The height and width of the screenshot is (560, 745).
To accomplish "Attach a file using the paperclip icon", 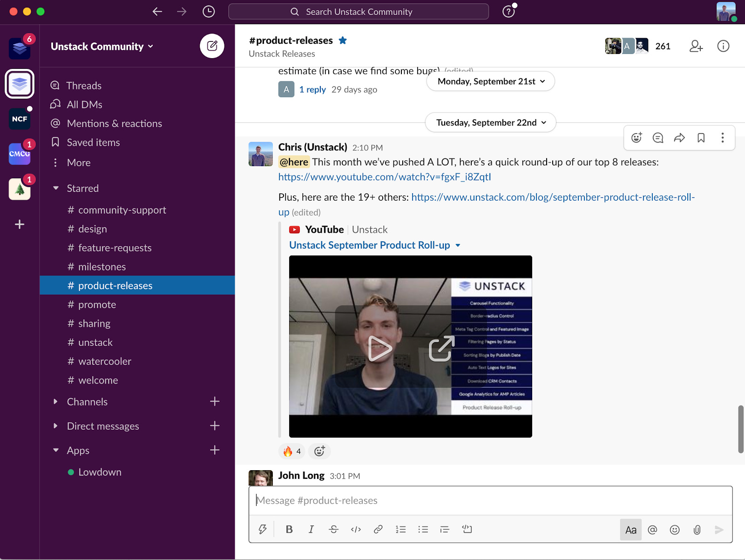I will [697, 529].
